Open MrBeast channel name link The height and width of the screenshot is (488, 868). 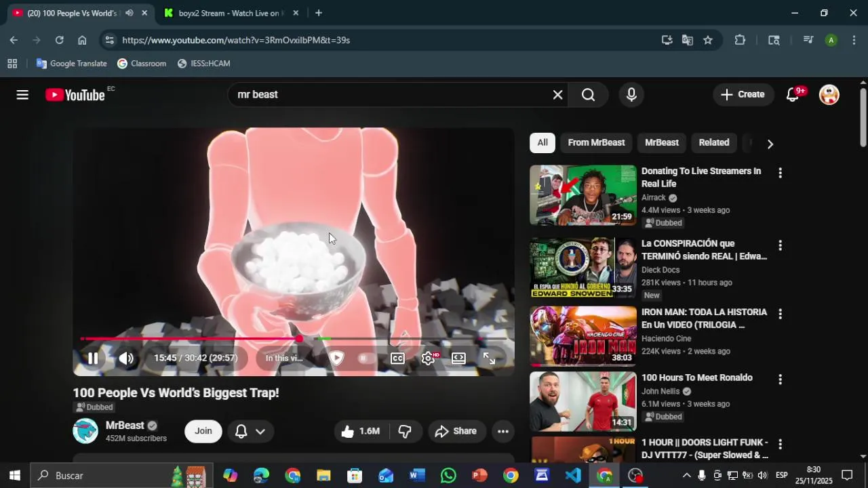[125, 426]
